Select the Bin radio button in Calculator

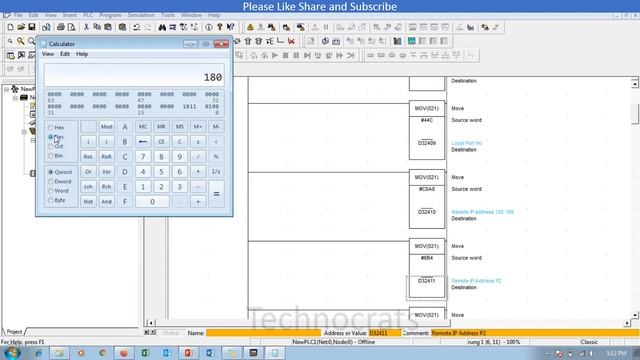pos(51,156)
